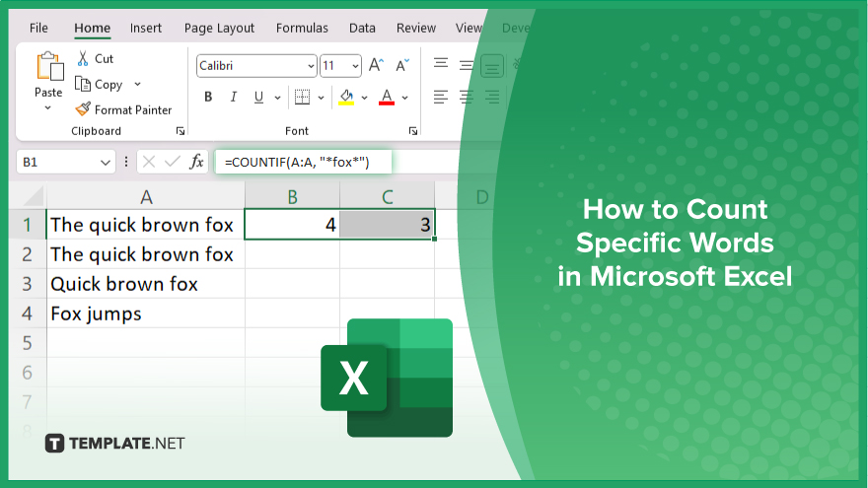Bottom align cell content icon
This screenshot has height=488, width=868.
tap(492, 66)
